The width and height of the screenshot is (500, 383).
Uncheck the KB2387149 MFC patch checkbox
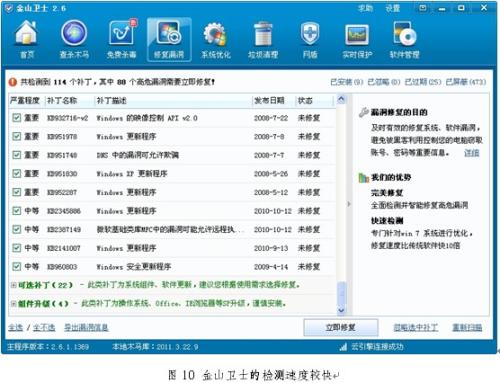[16, 229]
